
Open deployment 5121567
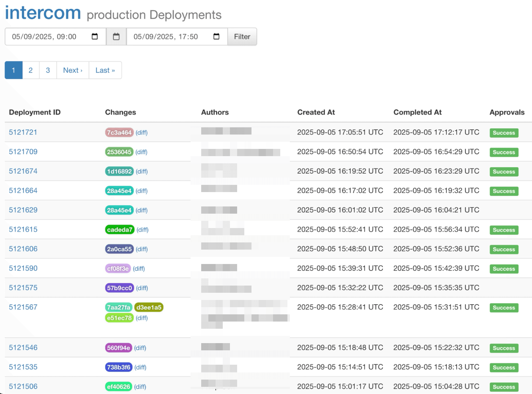point(23,307)
